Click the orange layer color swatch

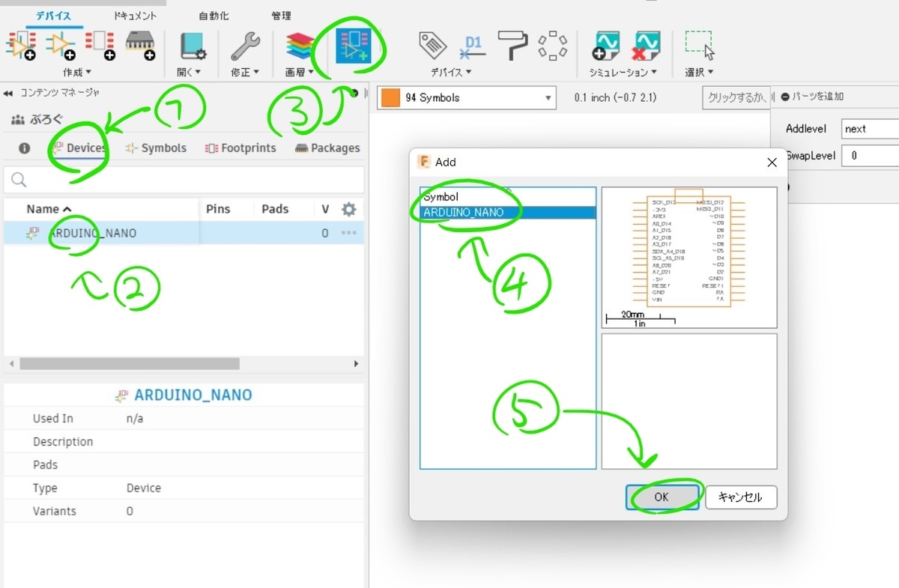(x=390, y=98)
